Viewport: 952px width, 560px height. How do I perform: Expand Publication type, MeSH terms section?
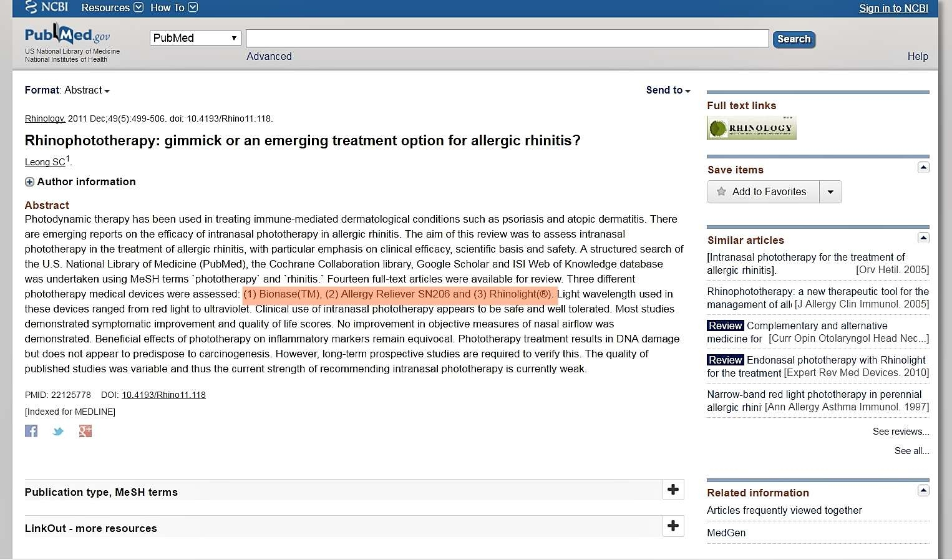(673, 490)
